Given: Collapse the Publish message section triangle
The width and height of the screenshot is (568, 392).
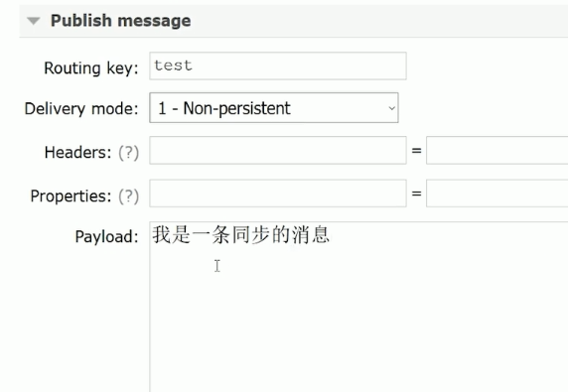Looking at the screenshot, I should point(34,21).
